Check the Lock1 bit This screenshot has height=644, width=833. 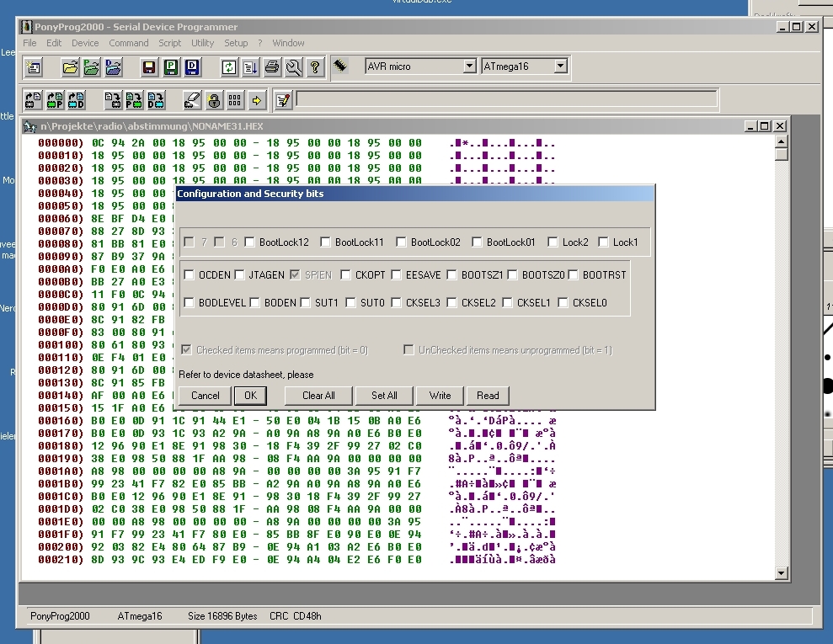coord(604,242)
